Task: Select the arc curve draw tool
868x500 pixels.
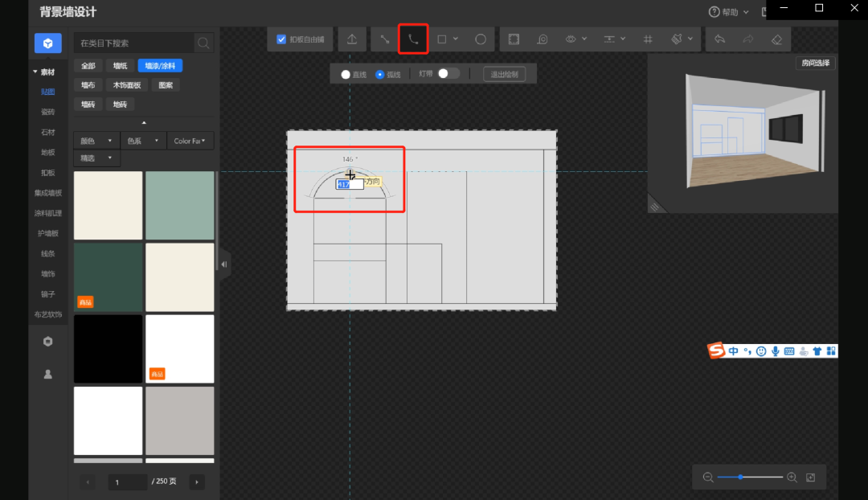Action: 413,39
